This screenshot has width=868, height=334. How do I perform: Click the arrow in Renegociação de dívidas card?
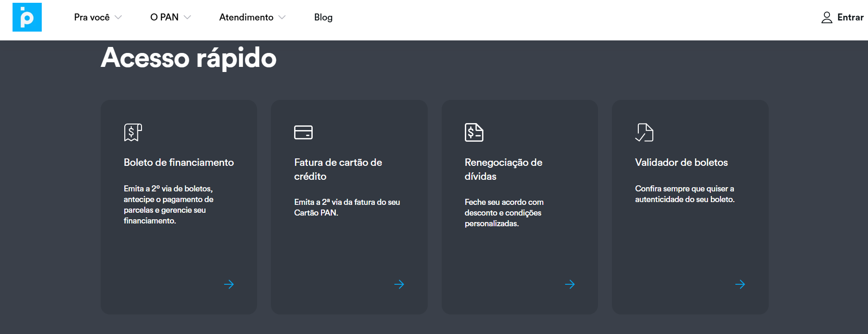pyautogui.click(x=570, y=284)
